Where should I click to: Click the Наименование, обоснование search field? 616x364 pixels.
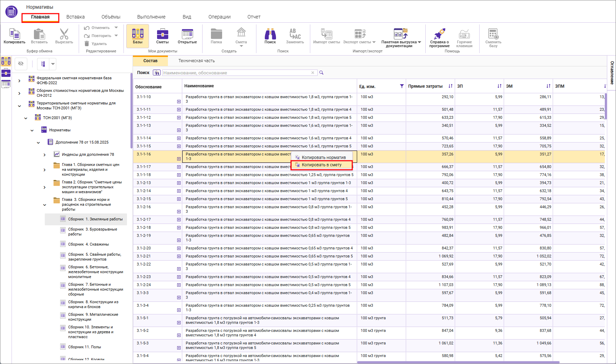click(x=236, y=73)
